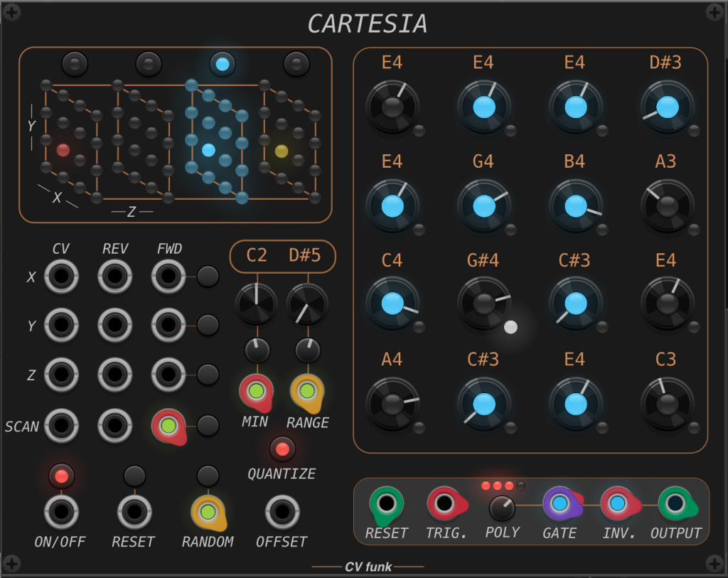Viewport: 728px width, 578px height.
Task: Push the RESET button above its jack
Action: pos(134,476)
